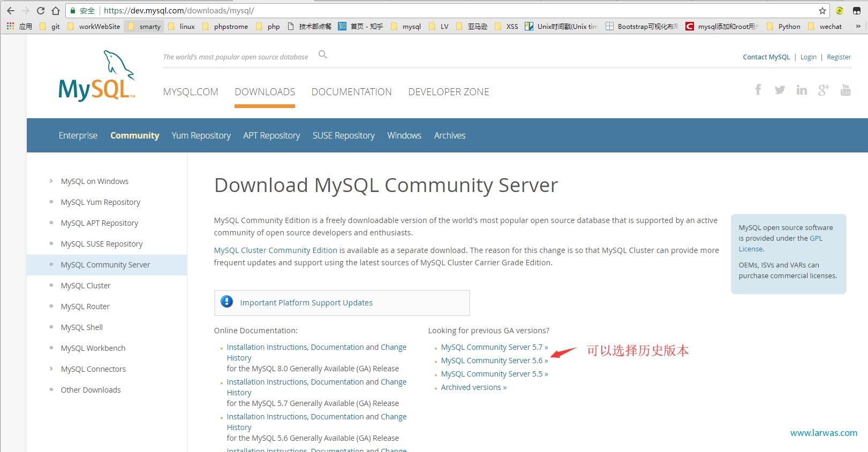Open the smarty bookmark folder
The image size is (868, 452).
pos(145,26)
